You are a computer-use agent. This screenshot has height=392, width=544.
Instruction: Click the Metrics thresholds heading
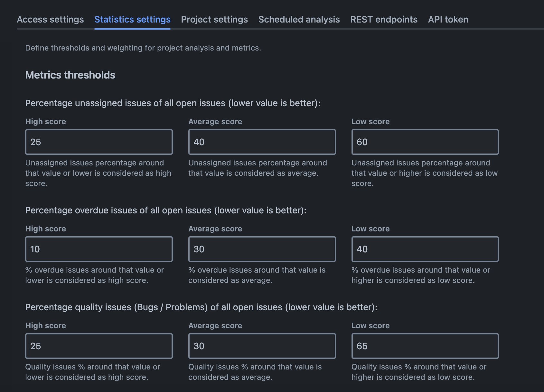click(70, 75)
